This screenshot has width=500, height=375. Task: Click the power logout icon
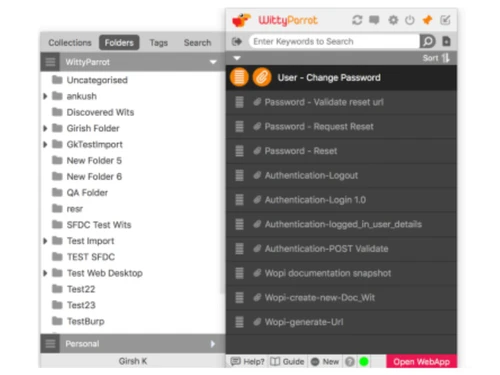click(x=410, y=20)
